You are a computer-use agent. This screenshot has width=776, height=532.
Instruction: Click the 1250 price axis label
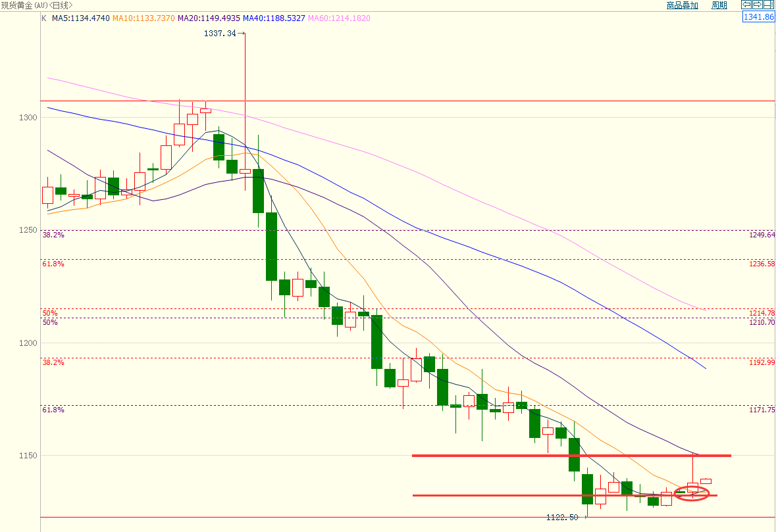click(28, 230)
